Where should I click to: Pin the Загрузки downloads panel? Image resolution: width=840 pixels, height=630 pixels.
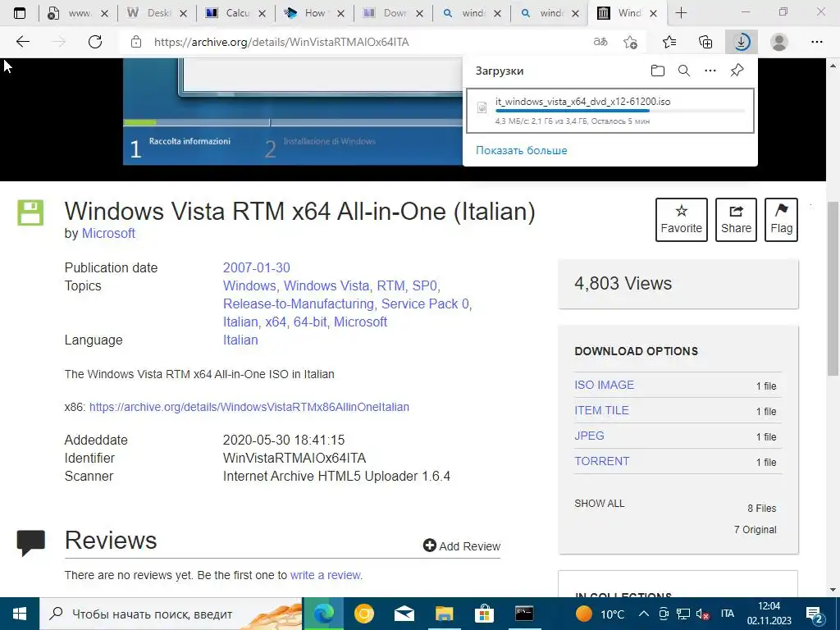pos(737,71)
